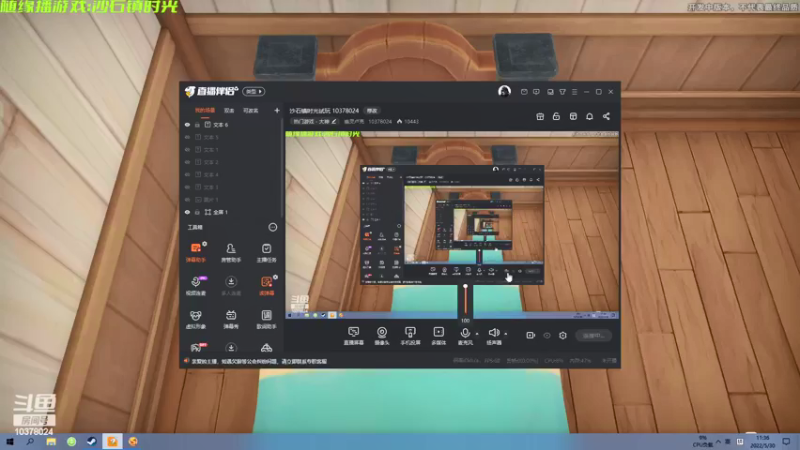Click the gift box icon in header
The height and width of the screenshot is (450, 800).
(540, 116)
